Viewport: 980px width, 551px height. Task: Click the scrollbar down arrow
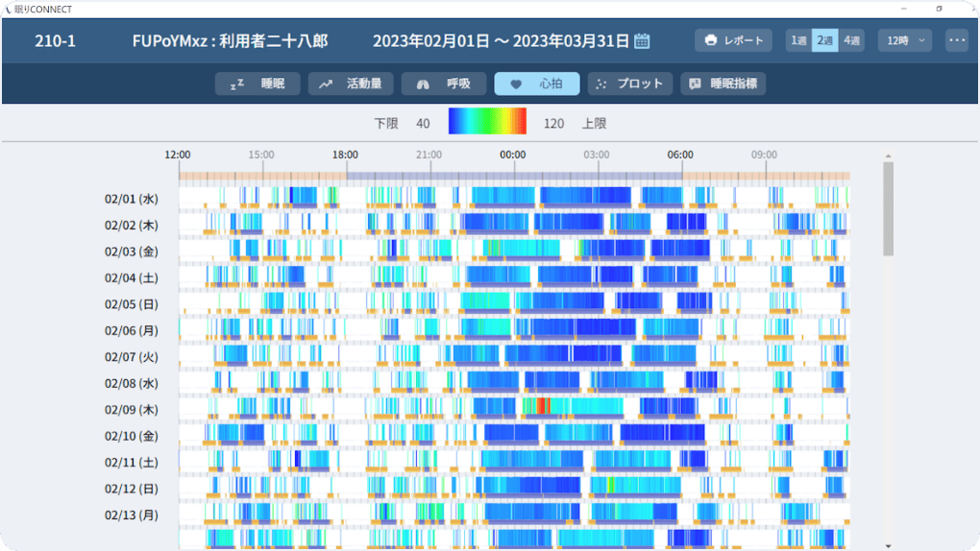(x=888, y=544)
